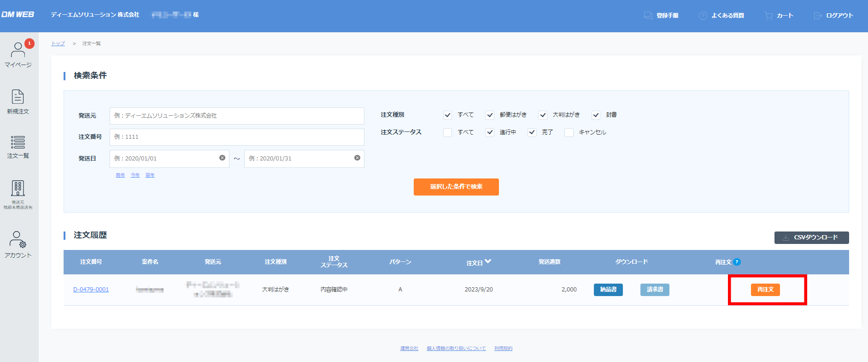The image size is (868, 362).
Task: Open 利用規約 footer link
Action: point(503,349)
